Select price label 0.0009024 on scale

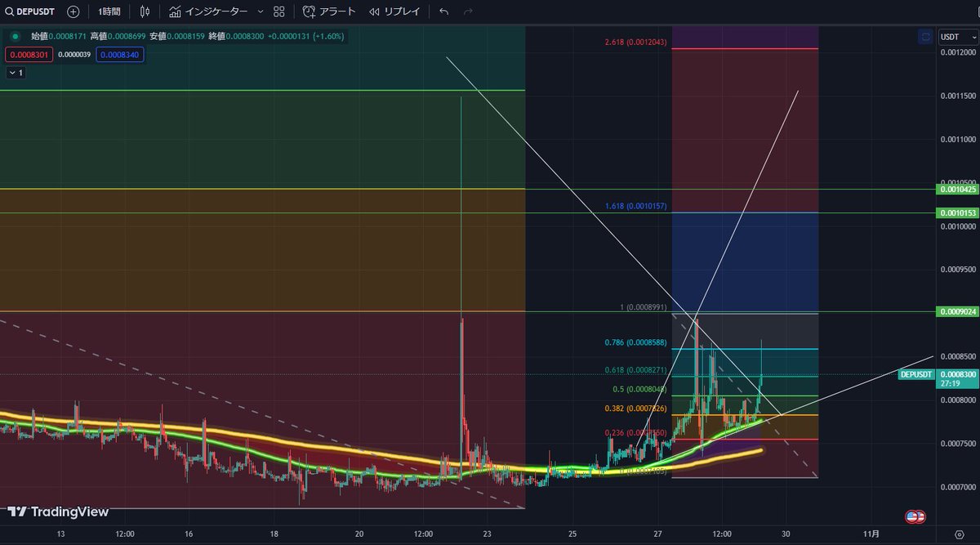(958, 312)
